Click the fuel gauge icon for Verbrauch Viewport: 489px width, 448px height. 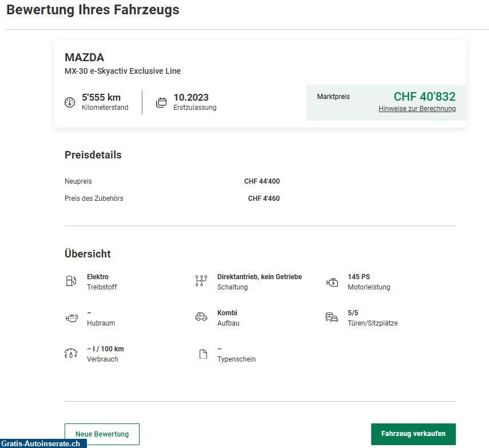(71, 353)
